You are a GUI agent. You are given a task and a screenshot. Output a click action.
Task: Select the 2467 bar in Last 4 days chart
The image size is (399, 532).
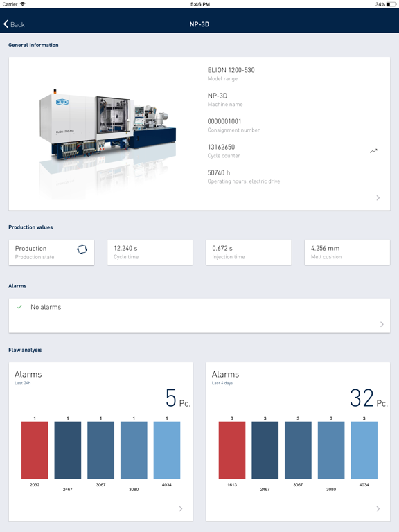click(265, 450)
